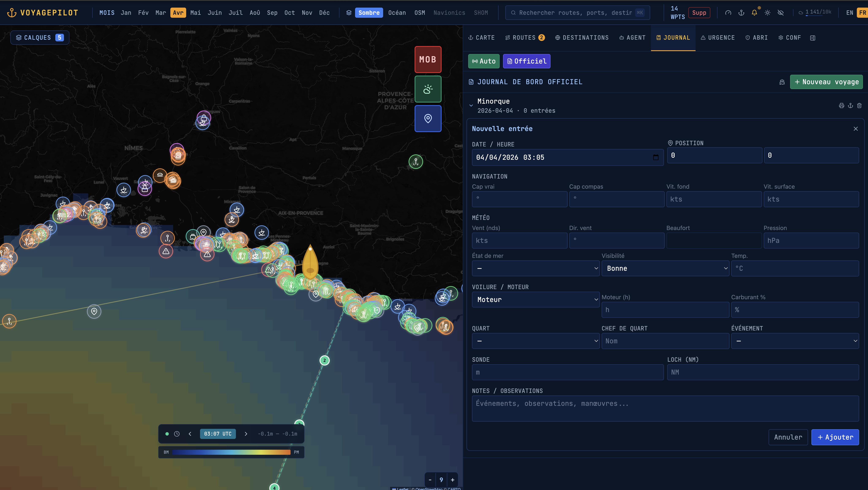This screenshot has height=490, width=868.
Task: Click the Ajouter button
Action: [835, 437]
